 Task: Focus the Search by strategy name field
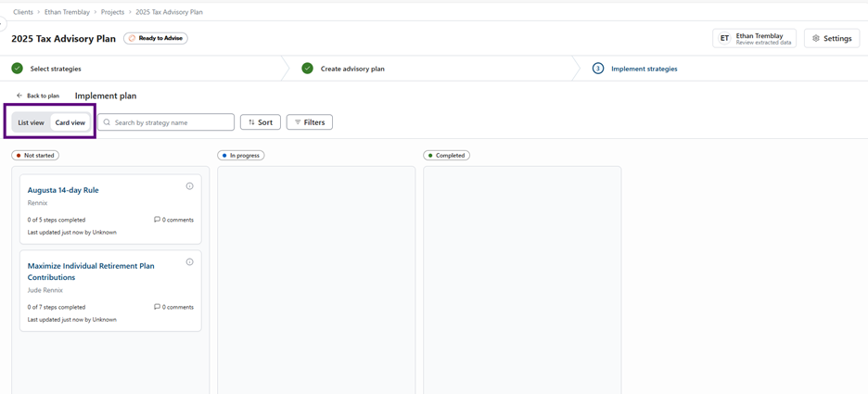tap(166, 122)
